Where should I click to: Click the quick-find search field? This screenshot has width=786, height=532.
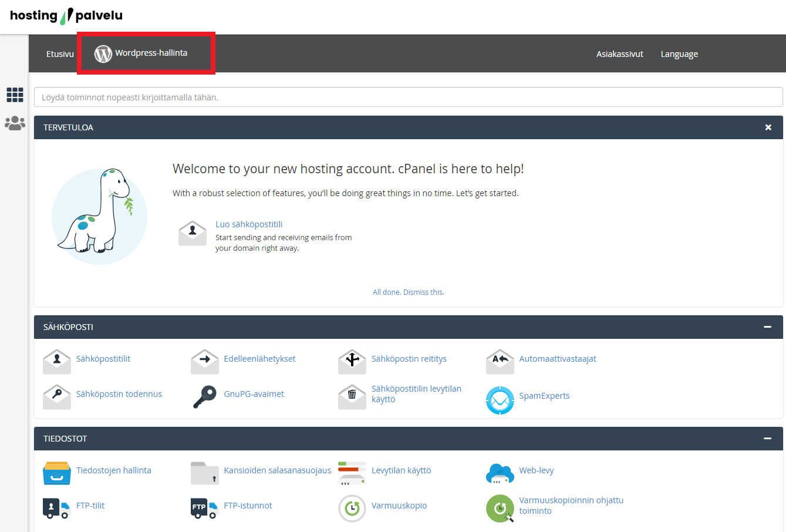click(408, 97)
